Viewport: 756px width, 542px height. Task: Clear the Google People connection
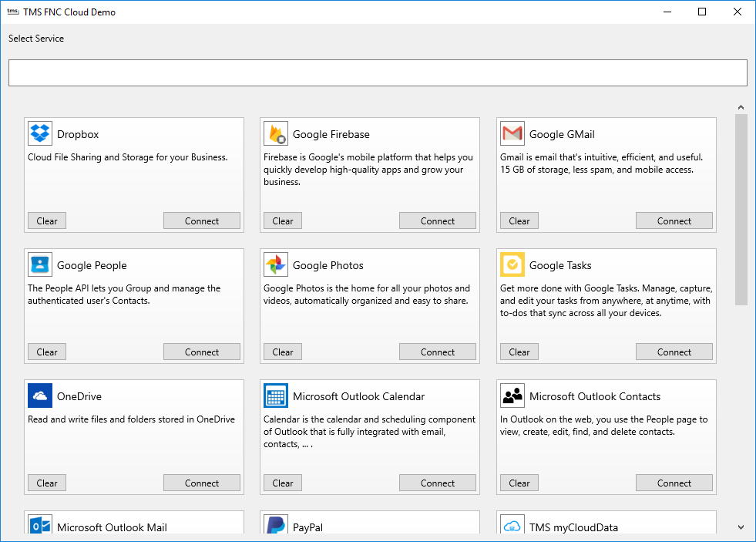click(x=47, y=352)
